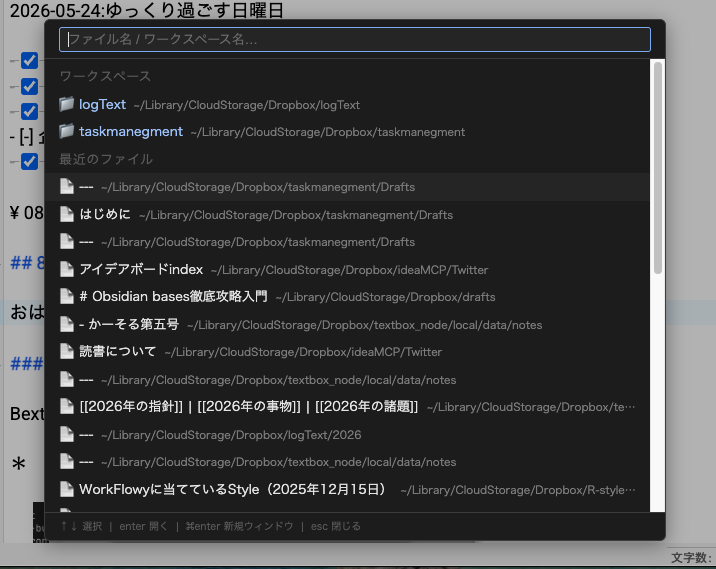Image resolution: width=716 pixels, height=569 pixels.
Task: Click the document icon next to アイデアボードindex
Action: coord(67,269)
